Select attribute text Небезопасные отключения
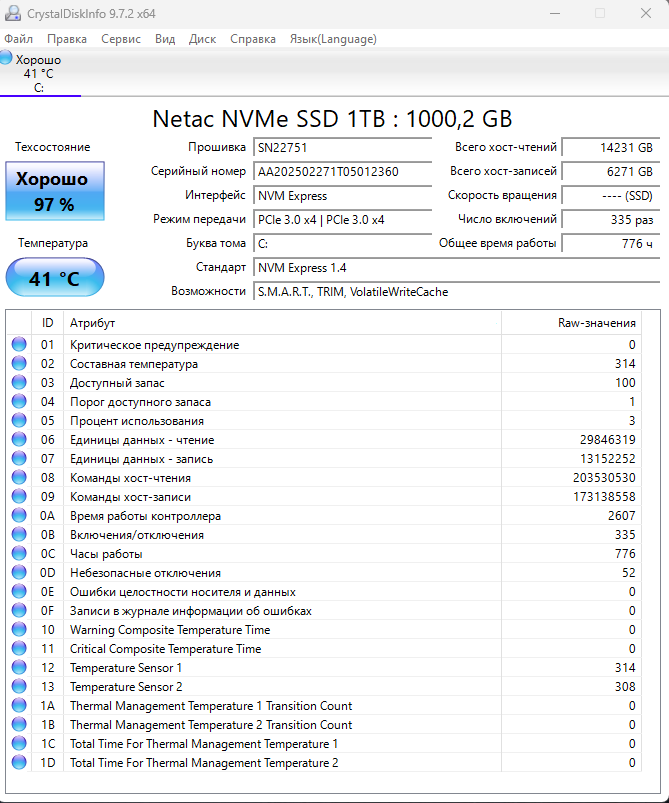 pyautogui.click(x=145, y=573)
